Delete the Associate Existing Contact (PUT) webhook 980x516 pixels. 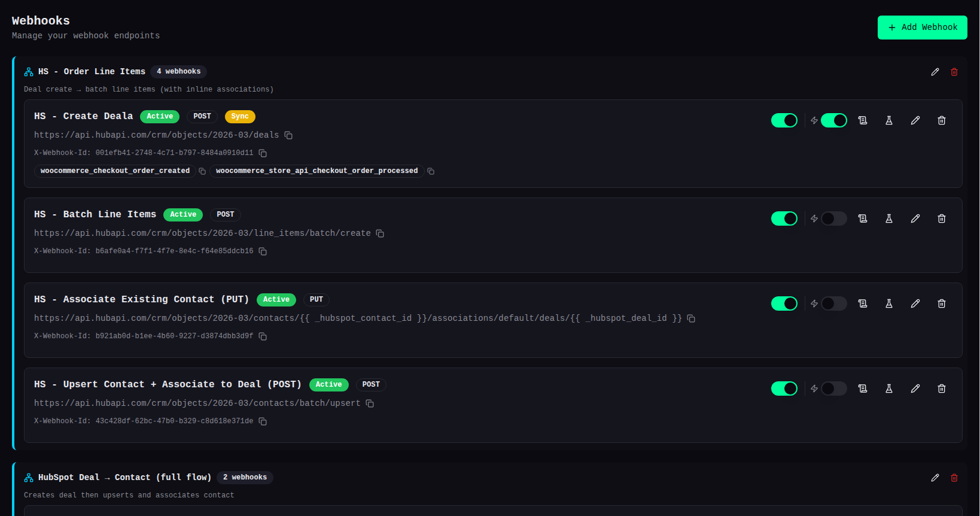click(942, 303)
